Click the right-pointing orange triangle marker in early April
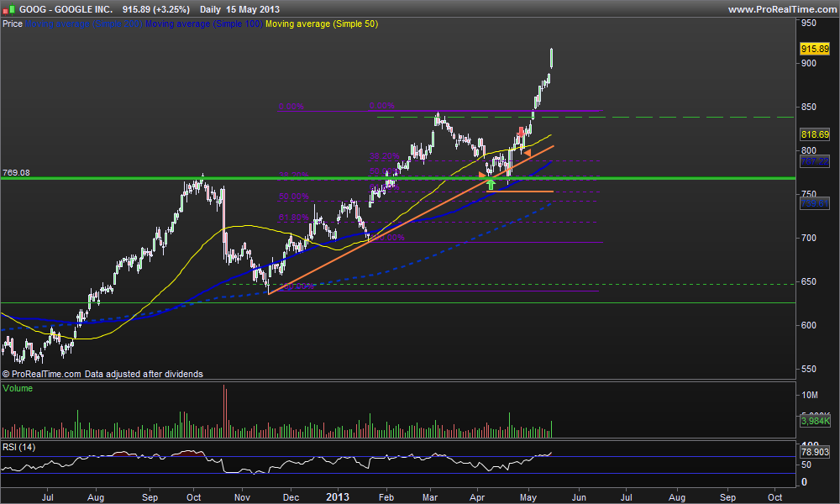Viewport: 840px width, 504px height. 481,175
